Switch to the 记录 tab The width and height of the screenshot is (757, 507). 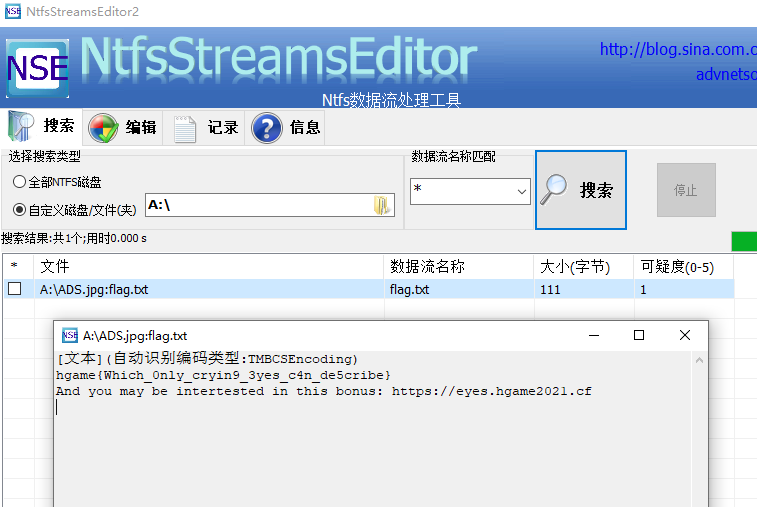click(204, 127)
